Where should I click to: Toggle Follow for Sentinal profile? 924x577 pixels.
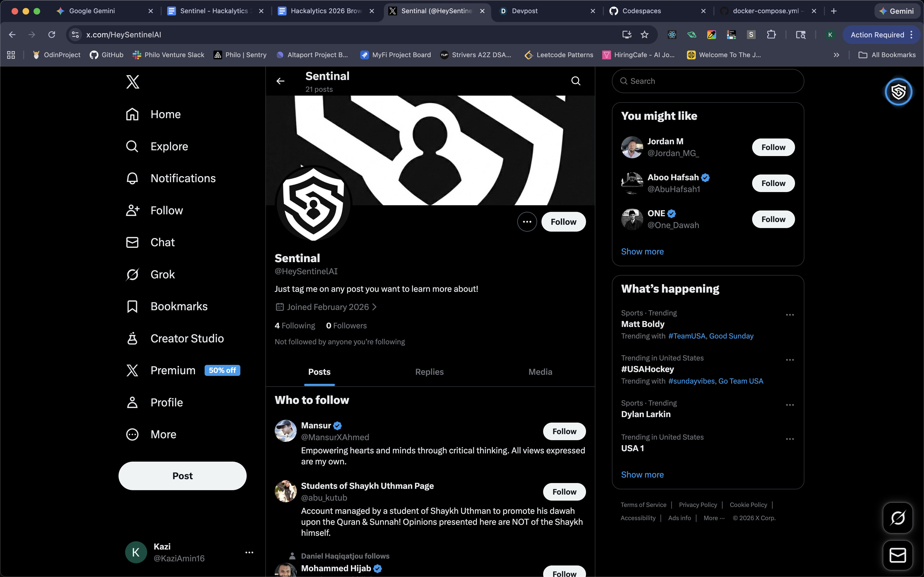563,222
